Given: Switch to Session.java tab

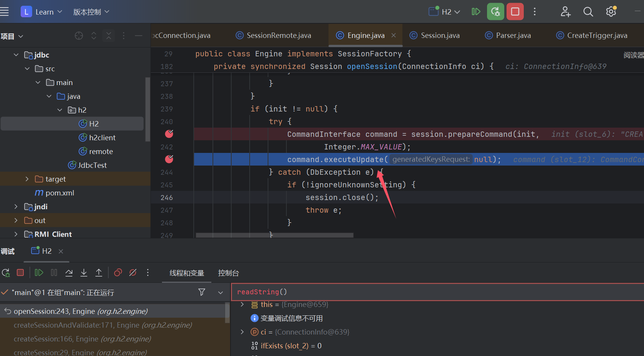Looking at the screenshot, I should pyautogui.click(x=435, y=35).
